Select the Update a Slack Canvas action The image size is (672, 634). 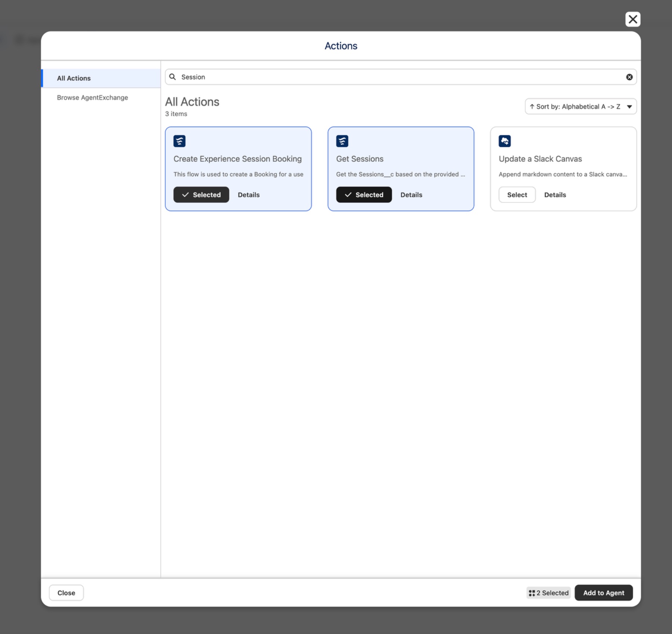click(x=517, y=195)
